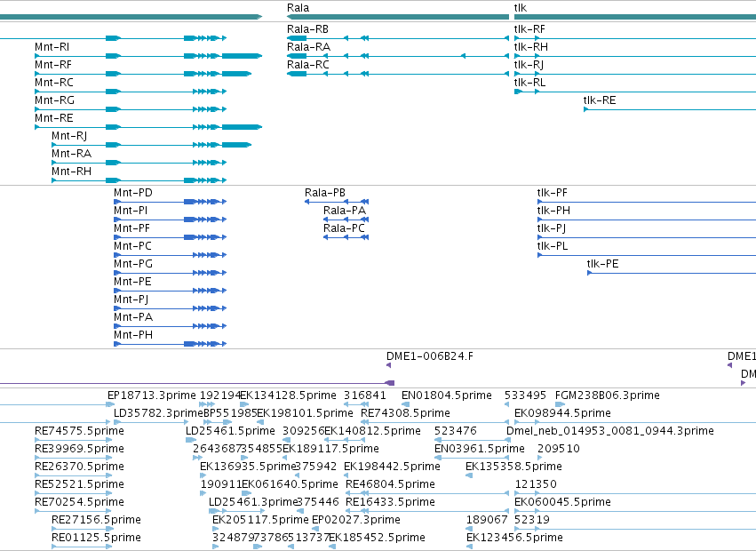Click the Dmel_neb_014953_0081_0944.3prime label

click(610, 431)
